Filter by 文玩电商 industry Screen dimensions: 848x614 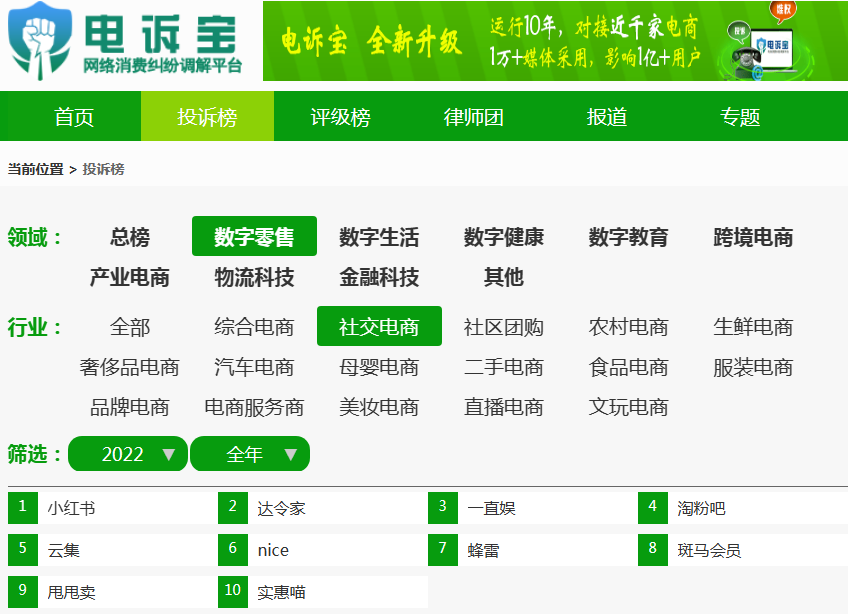click(x=628, y=407)
